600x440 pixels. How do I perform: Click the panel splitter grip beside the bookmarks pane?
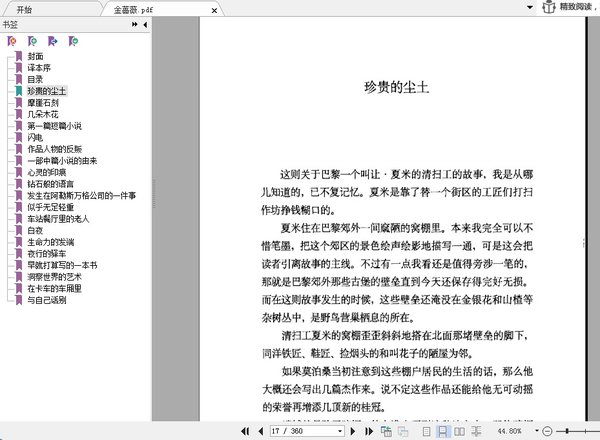[154, 193]
